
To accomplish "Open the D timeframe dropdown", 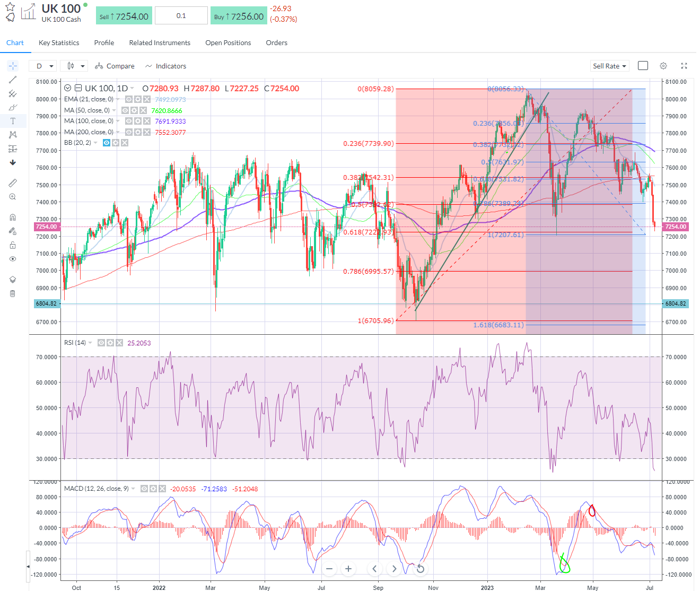I will pyautogui.click(x=45, y=66).
